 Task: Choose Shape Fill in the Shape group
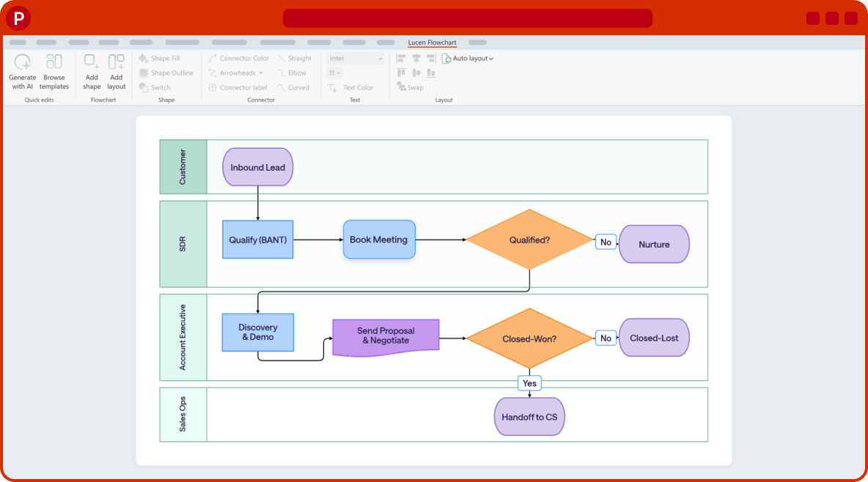click(159, 58)
